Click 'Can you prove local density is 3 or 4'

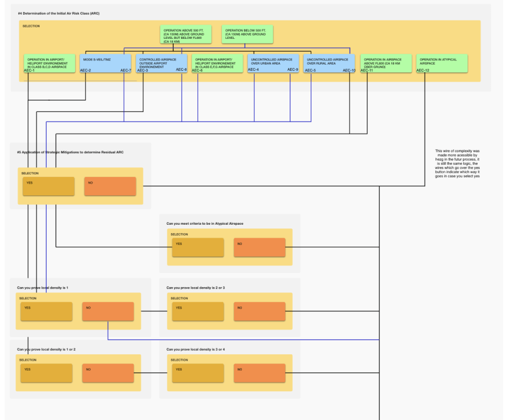(x=196, y=350)
